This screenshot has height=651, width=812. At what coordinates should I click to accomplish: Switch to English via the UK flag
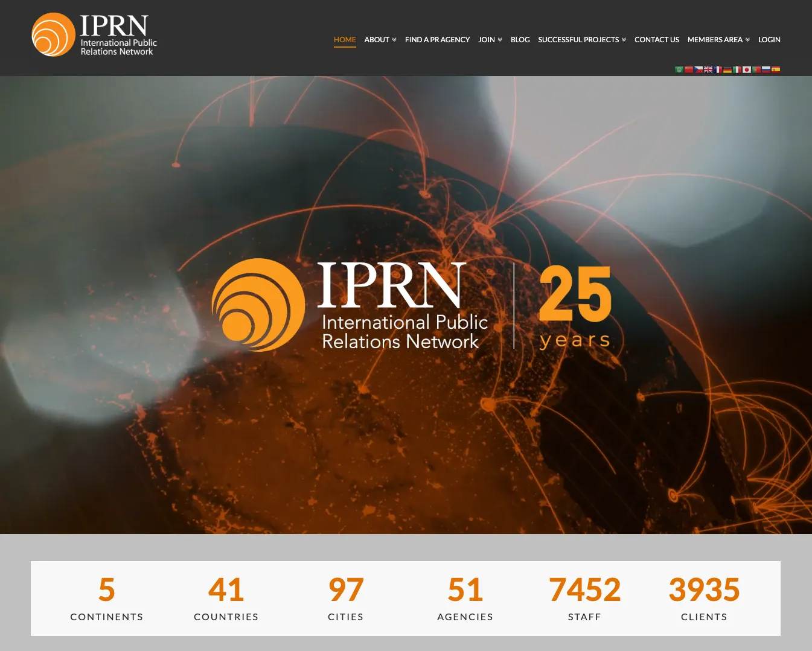tap(708, 70)
